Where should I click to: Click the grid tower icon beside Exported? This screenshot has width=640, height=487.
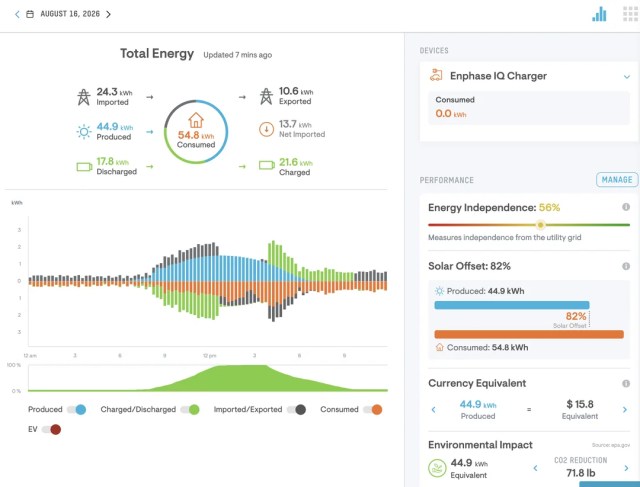click(266, 96)
